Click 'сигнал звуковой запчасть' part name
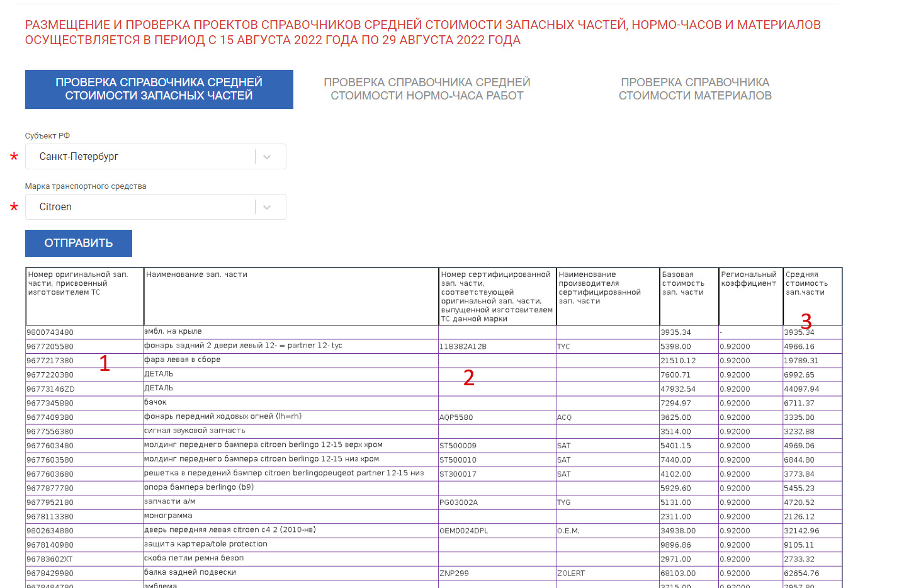Image resolution: width=904 pixels, height=588 pixels. pos(195,431)
